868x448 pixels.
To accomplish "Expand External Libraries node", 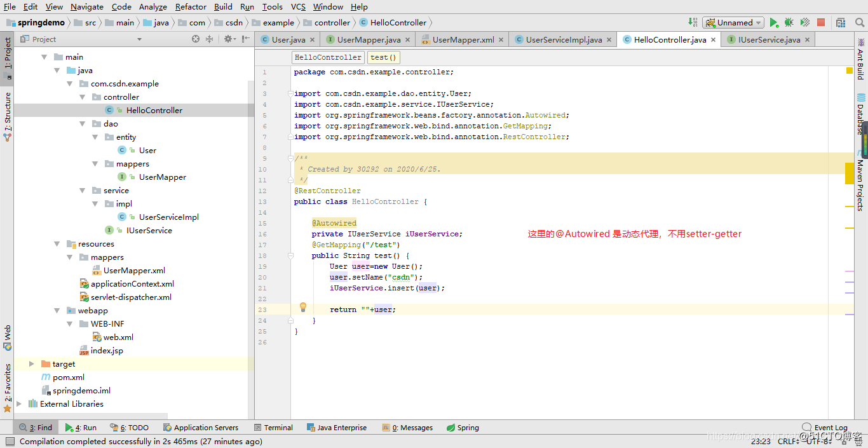I will (x=18, y=404).
